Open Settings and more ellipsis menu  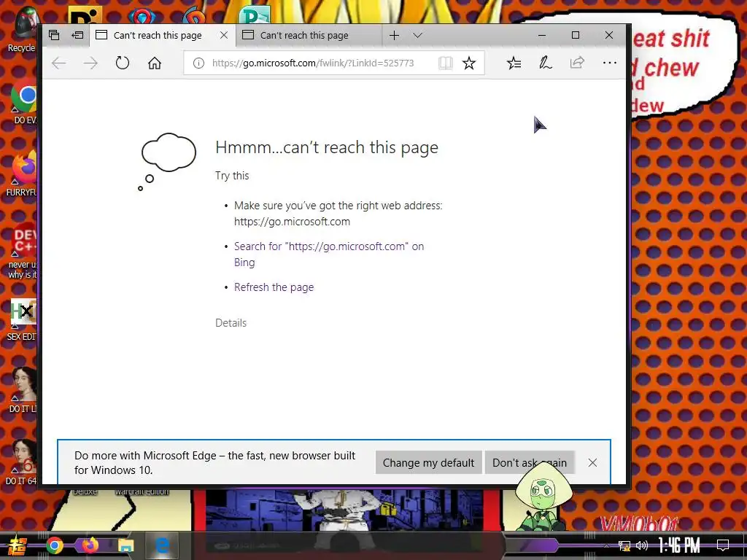click(x=609, y=63)
